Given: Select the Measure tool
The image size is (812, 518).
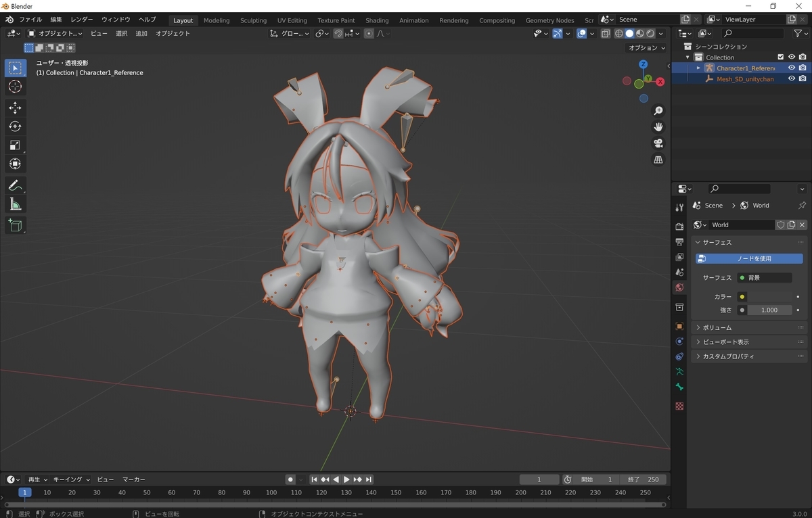Looking at the screenshot, I should point(16,204).
